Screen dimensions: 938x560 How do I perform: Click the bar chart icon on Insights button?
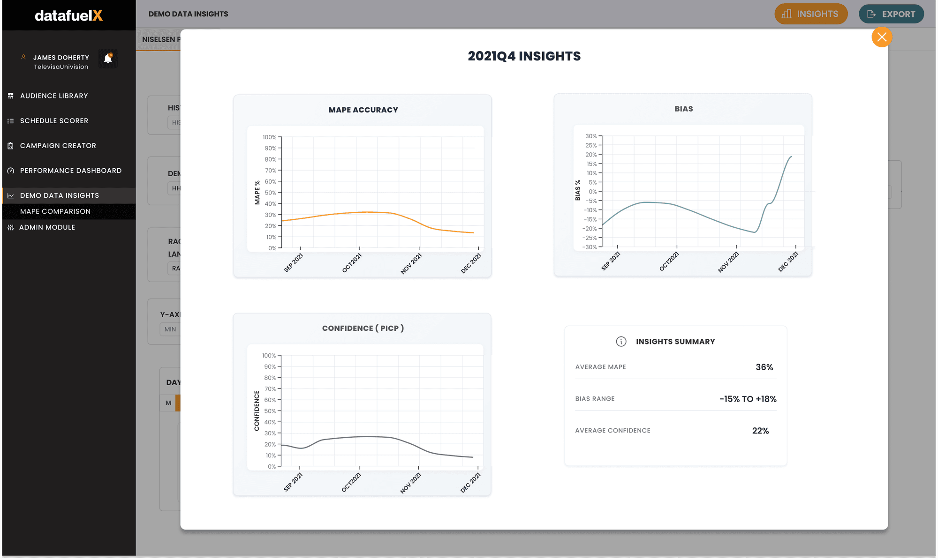[x=787, y=14]
